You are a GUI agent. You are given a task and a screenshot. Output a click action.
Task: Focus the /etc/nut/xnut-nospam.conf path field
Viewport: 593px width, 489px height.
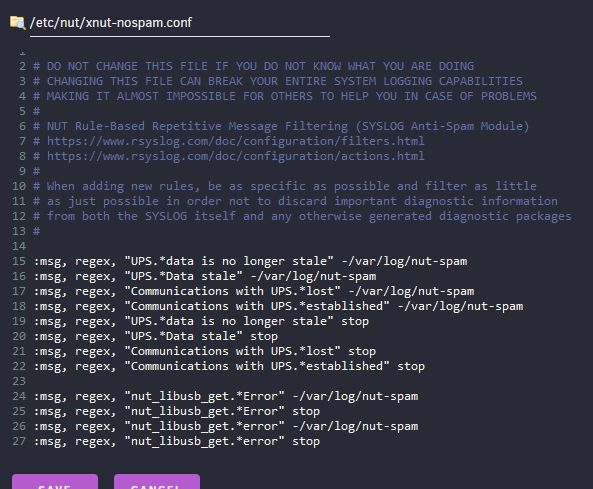click(x=180, y=23)
